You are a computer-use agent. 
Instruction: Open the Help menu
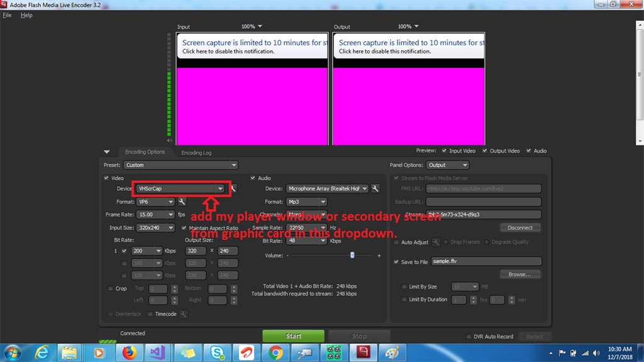[26, 15]
